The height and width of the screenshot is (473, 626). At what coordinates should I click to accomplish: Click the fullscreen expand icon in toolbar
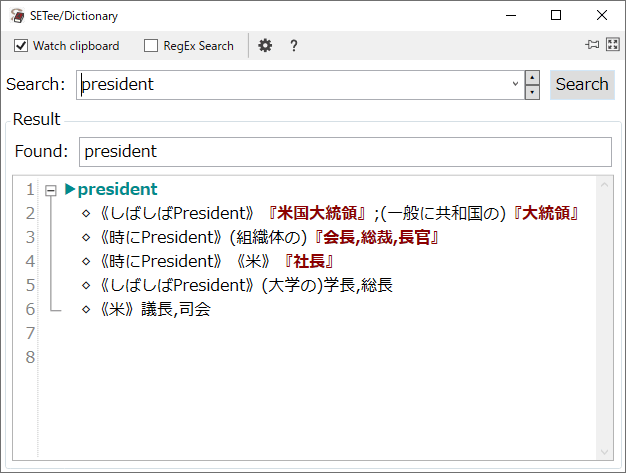(x=612, y=46)
